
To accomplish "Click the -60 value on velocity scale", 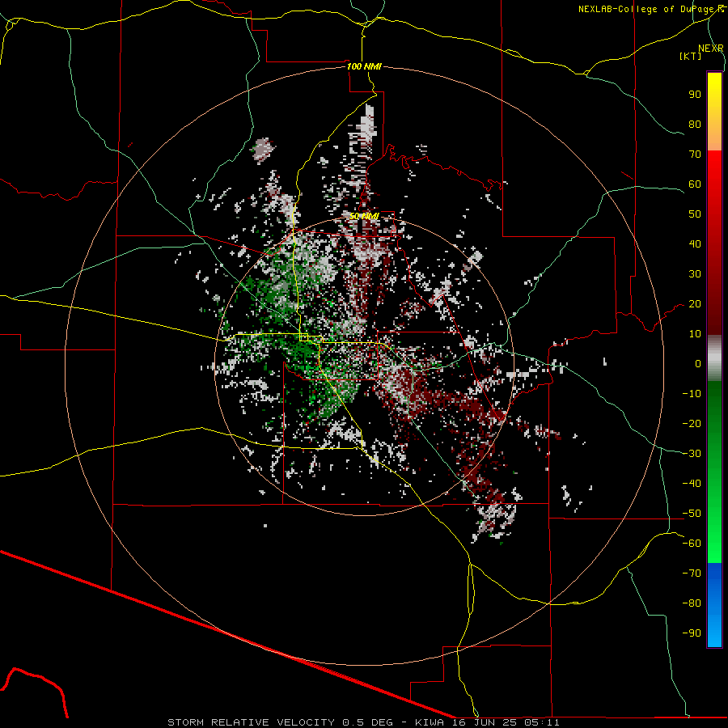I will 692,544.
